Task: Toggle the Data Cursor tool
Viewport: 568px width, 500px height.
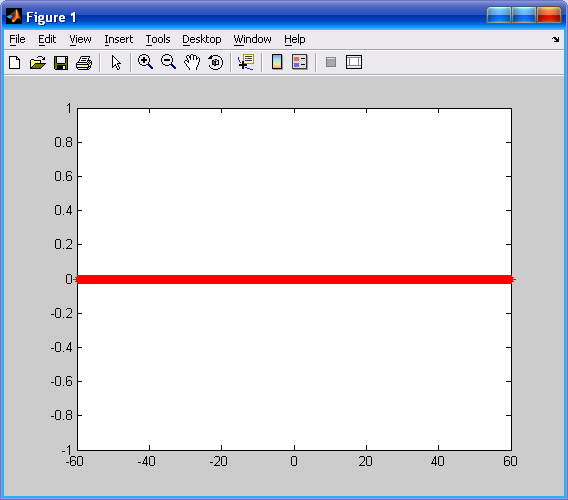Action: pos(246,62)
